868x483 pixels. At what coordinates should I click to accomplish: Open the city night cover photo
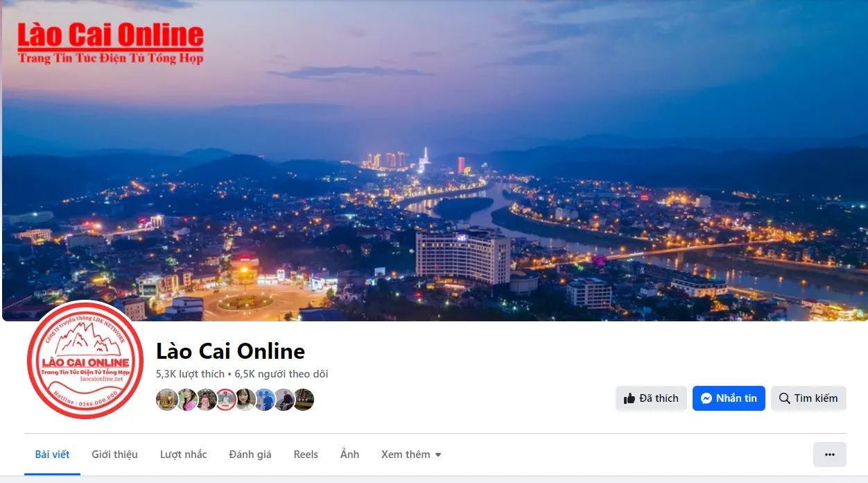(434, 160)
